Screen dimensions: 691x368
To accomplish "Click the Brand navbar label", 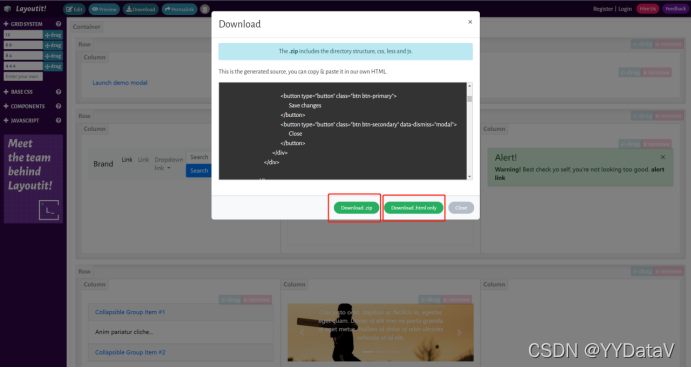I will [103, 164].
